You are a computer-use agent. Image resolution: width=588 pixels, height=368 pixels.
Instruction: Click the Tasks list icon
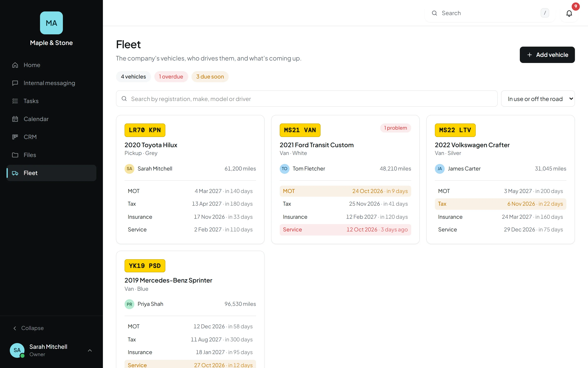point(15,101)
